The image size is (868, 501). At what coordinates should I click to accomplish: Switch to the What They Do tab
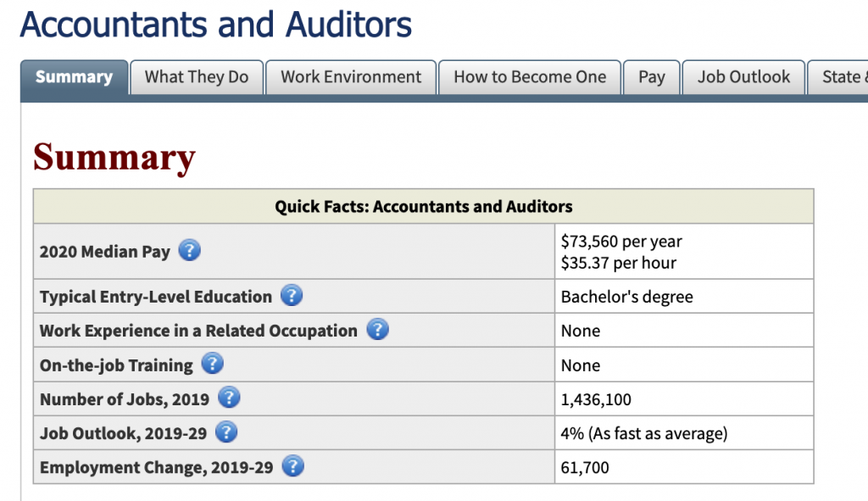tap(197, 77)
